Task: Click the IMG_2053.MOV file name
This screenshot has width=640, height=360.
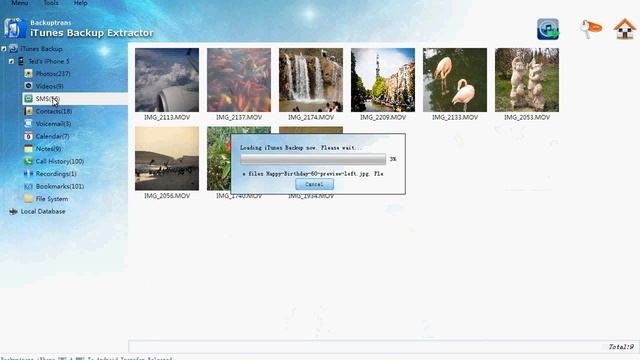Action: click(x=527, y=118)
